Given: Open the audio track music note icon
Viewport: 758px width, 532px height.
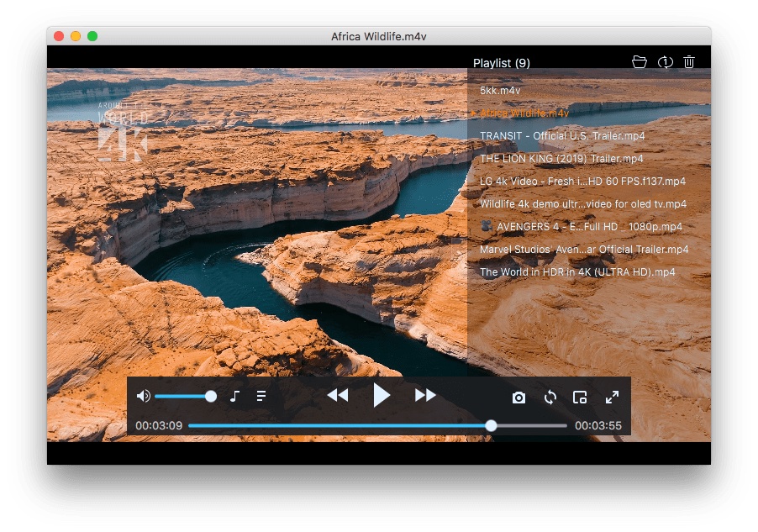Looking at the screenshot, I should tap(235, 396).
